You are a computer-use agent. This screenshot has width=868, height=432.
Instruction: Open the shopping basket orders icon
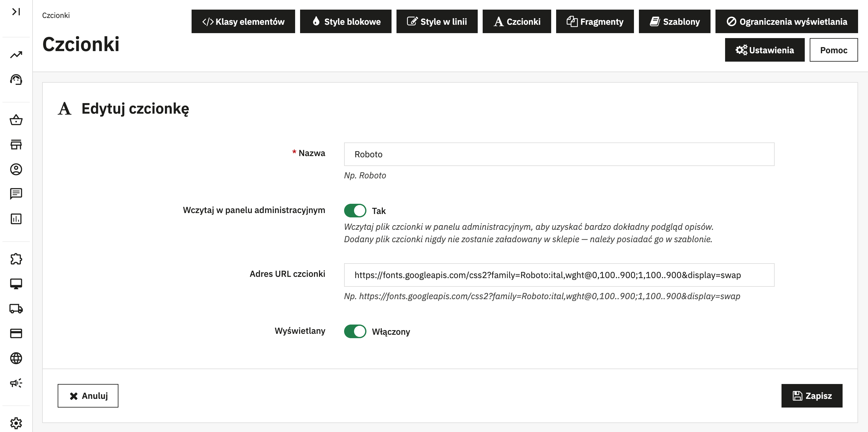pyautogui.click(x=16, y=120)
